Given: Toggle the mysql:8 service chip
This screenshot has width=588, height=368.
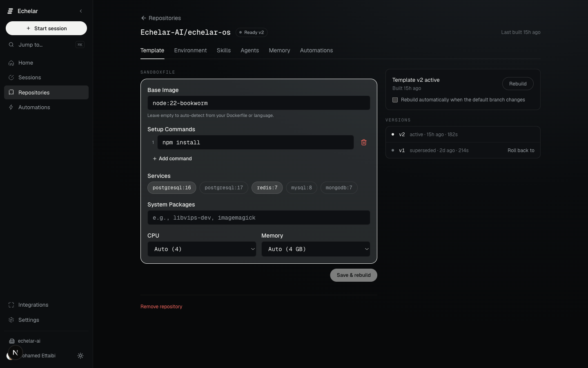Looking at the screenshot, I should [x=301, y=188].
